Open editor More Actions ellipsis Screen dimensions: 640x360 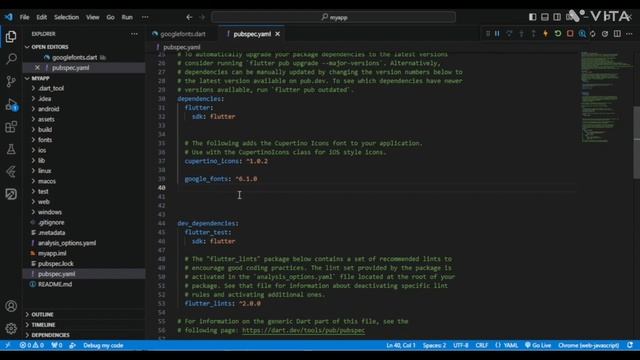[629, 33]
